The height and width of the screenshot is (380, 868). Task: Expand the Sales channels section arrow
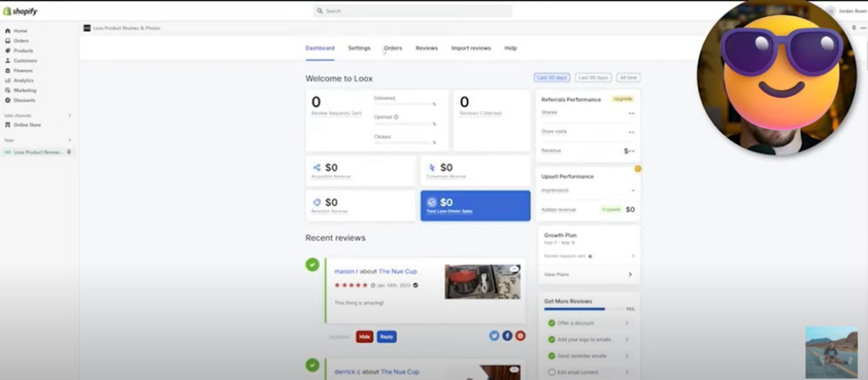tap(70, 115)
